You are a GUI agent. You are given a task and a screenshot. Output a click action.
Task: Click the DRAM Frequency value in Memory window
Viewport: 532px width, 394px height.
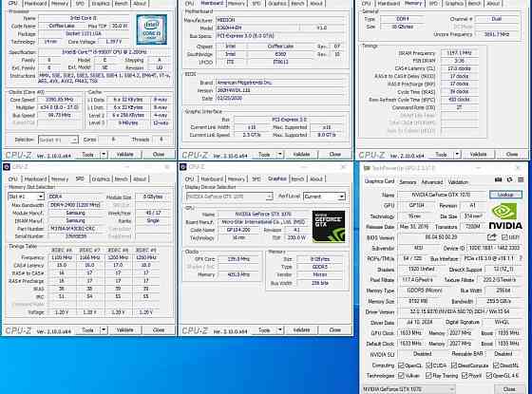459,53
